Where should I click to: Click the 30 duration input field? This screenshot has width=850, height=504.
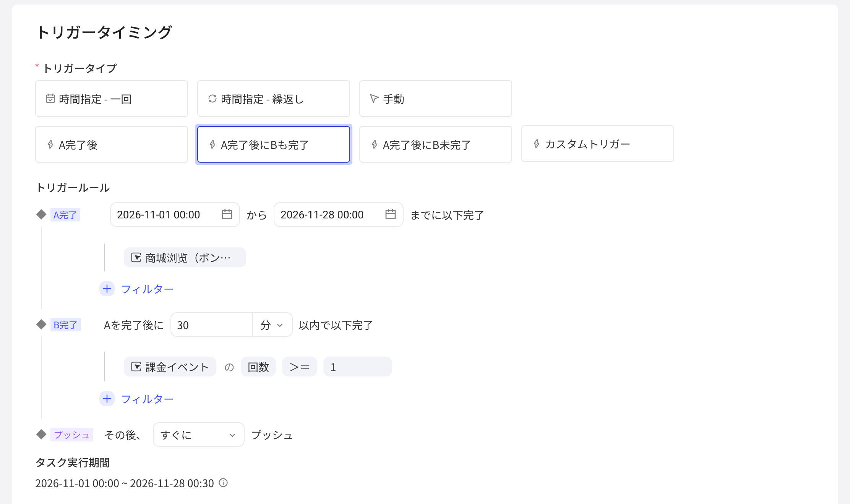click(212, 325)
